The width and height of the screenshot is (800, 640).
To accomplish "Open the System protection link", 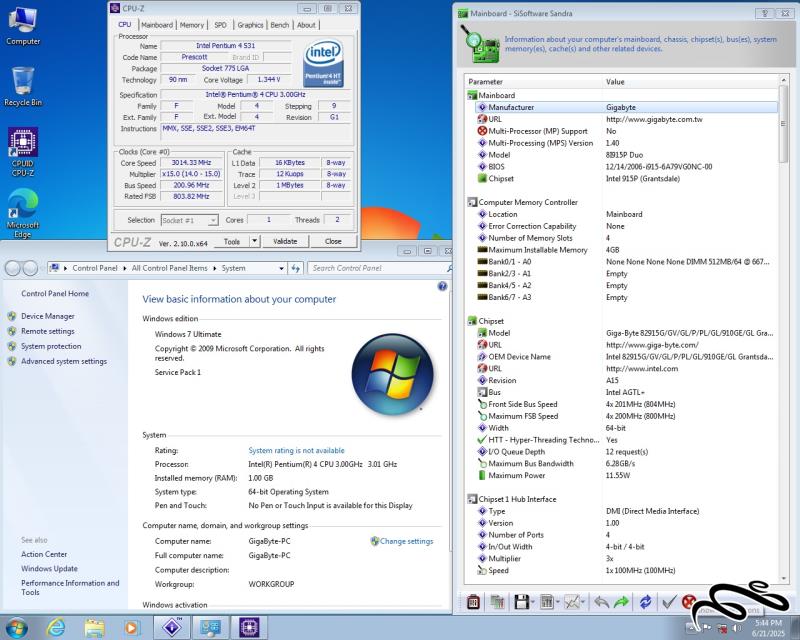I will click(x=51, y=346).
